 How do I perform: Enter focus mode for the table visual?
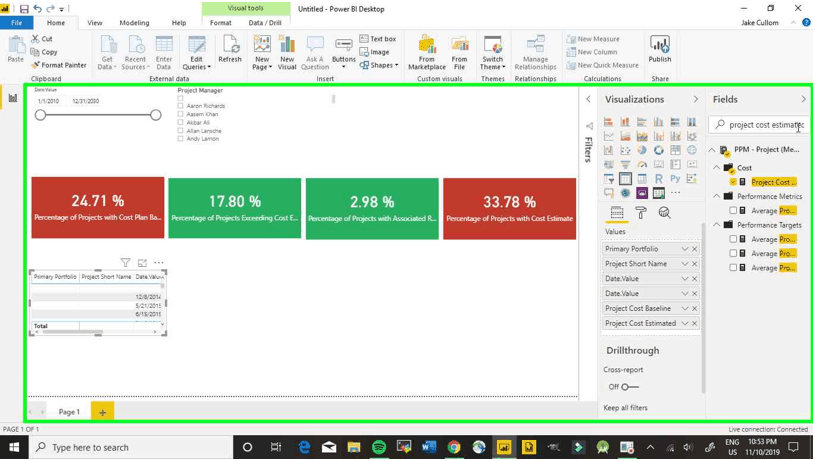coord(142,263)
